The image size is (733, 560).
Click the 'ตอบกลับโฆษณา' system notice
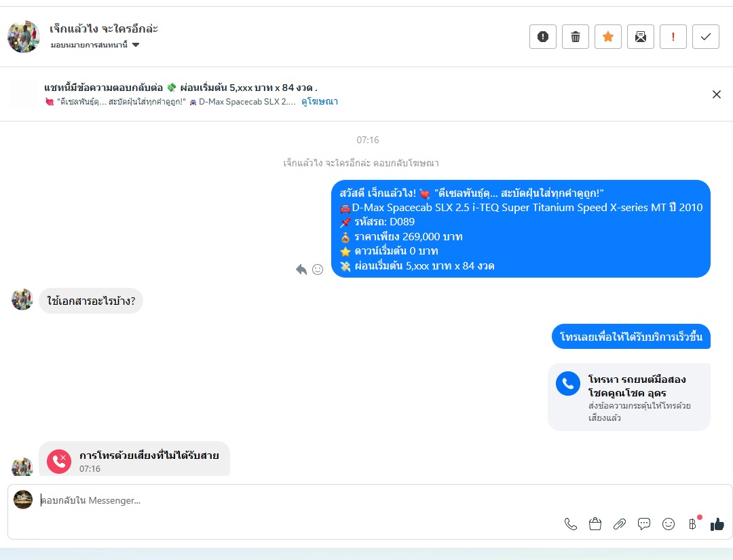click(x=361, y=163)
